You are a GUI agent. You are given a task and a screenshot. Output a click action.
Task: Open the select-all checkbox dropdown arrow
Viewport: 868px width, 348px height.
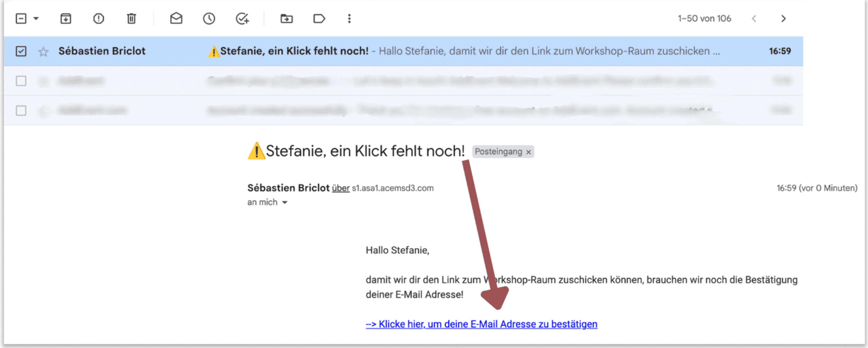[x=36, y=18]
